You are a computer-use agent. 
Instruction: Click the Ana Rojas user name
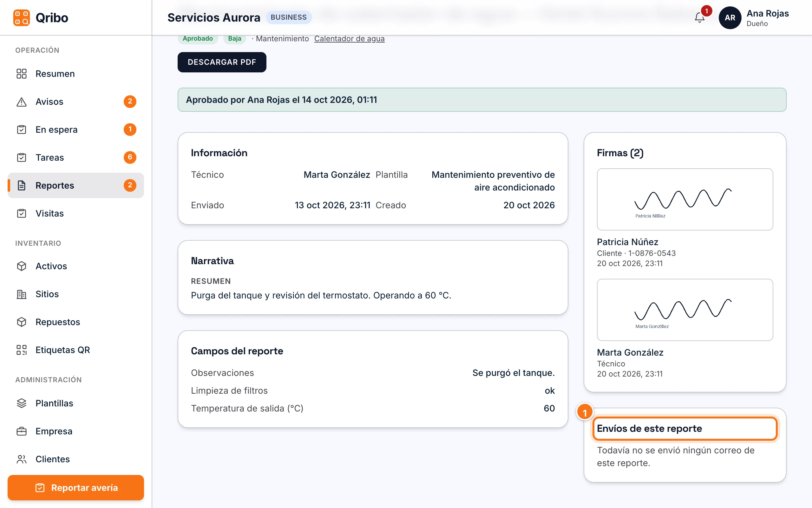point(767,13)
